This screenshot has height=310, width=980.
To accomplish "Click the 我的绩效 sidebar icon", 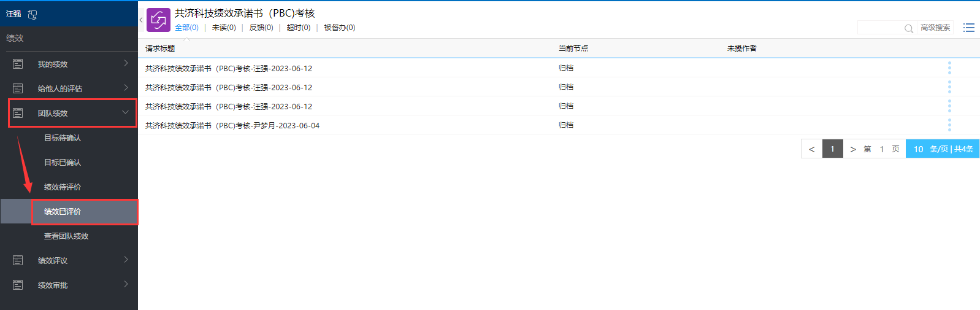I will click(x=18, y=64).
